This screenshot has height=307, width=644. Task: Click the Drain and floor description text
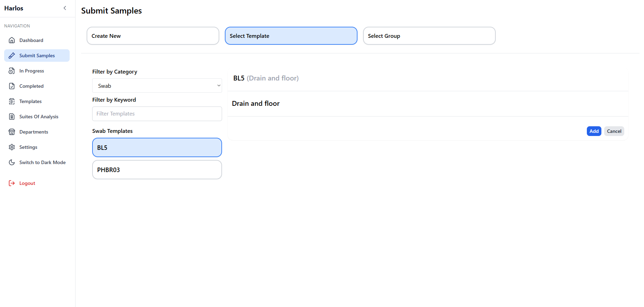pos(256,103)
